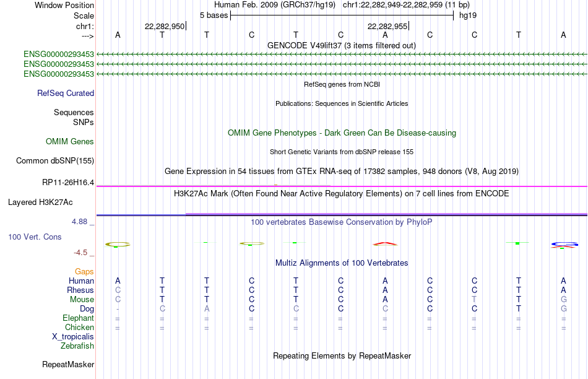588x379 pixels.
Task: Open Publications: Sequences in Scientific Articles title
Action: (x=342, y=103)
